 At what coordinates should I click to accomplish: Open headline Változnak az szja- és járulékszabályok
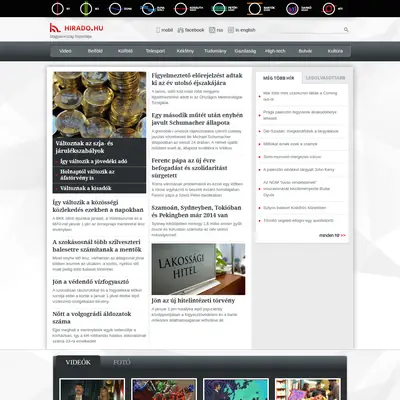click(84, 147)
